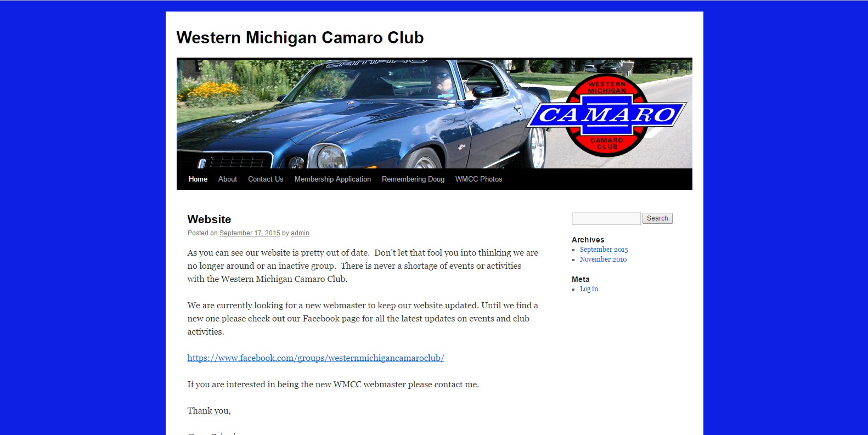The width and height of the screenshot is (868, 435).
Task: Open Membership Application in navigation
Action: (332, 179)
